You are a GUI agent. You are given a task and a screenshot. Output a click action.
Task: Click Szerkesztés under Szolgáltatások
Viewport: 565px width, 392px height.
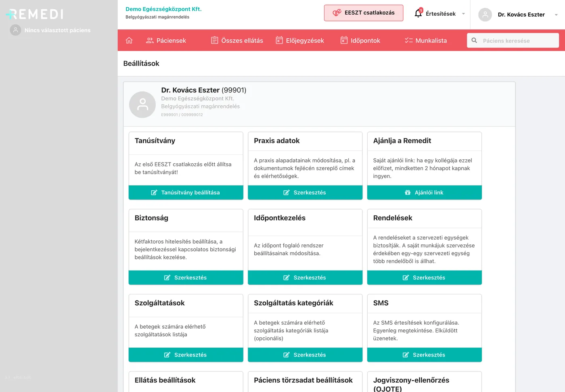tap(186, 355)
